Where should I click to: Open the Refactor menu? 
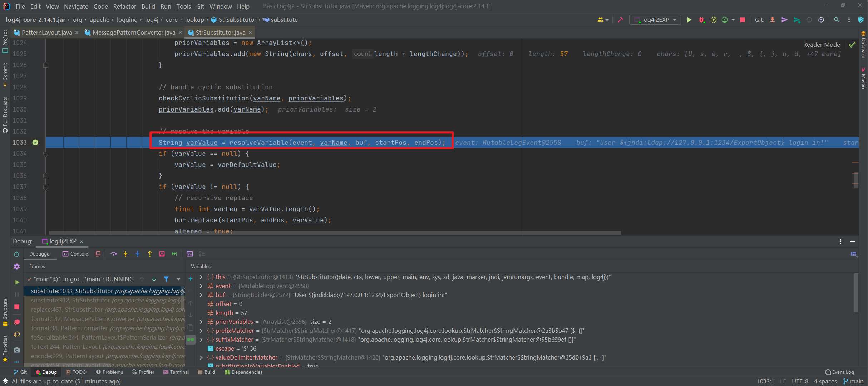coord(124,6)
